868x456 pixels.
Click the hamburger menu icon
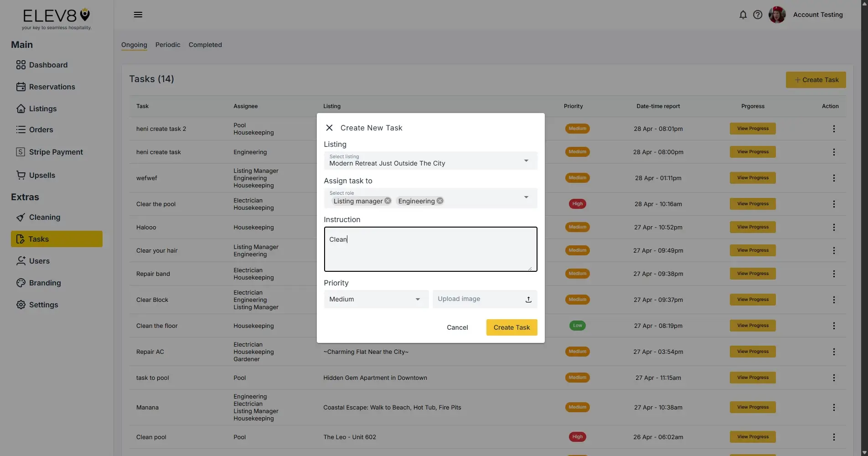138,14
